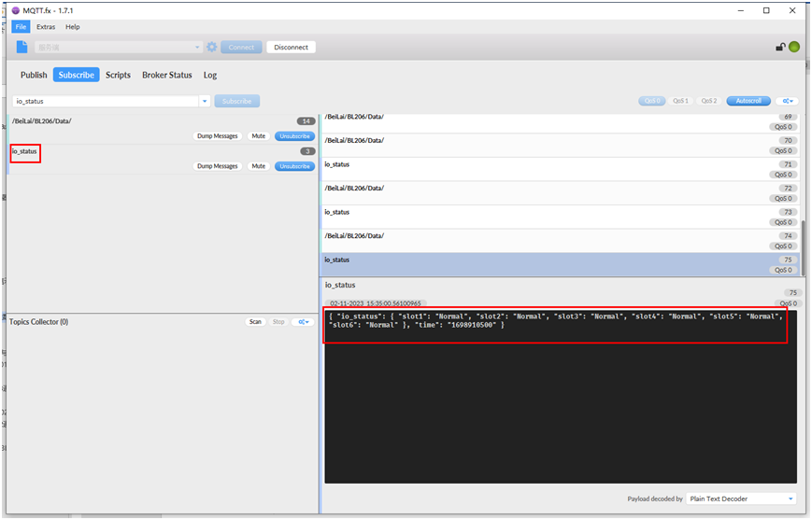
Task: Open connection settings gear icon
Action: click(x=212, y=47)
